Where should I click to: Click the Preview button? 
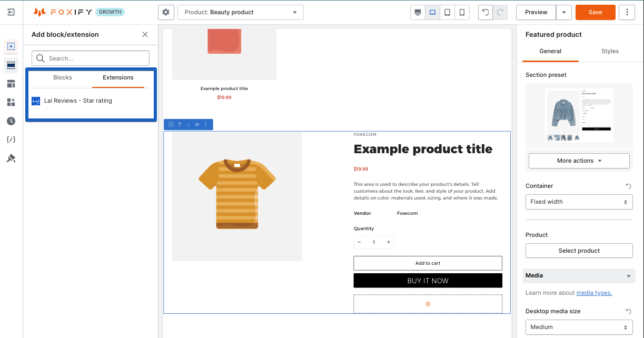click(536, 12)
